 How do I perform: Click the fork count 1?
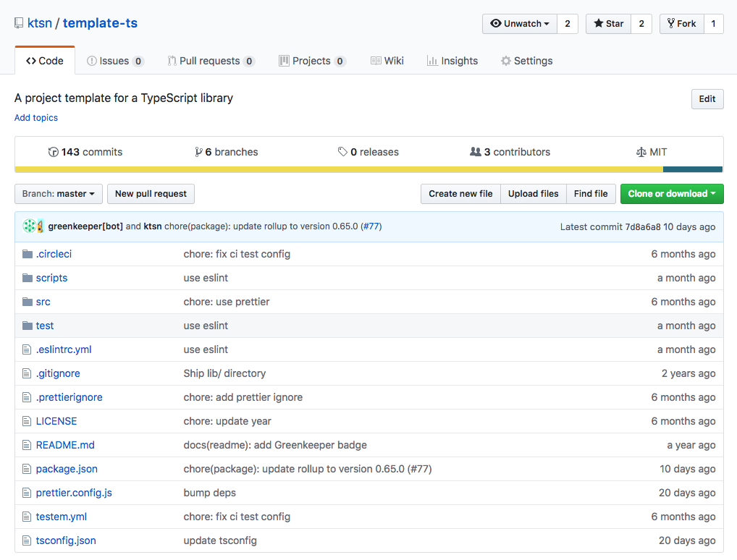(714, 24)
